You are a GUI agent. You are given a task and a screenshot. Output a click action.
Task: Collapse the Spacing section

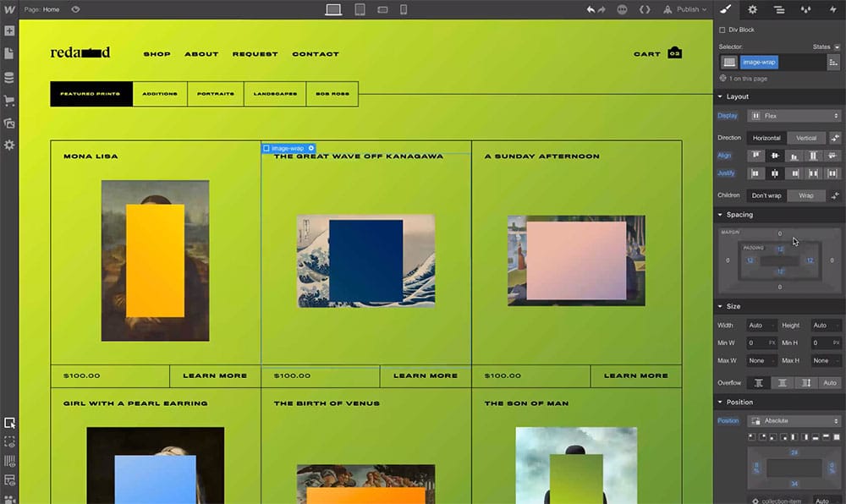pyautogui.click(x=739, y=215)
